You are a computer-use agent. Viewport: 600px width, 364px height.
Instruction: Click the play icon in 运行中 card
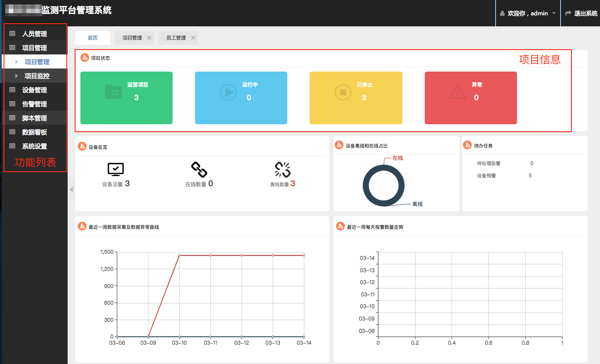tap(228, 92)
